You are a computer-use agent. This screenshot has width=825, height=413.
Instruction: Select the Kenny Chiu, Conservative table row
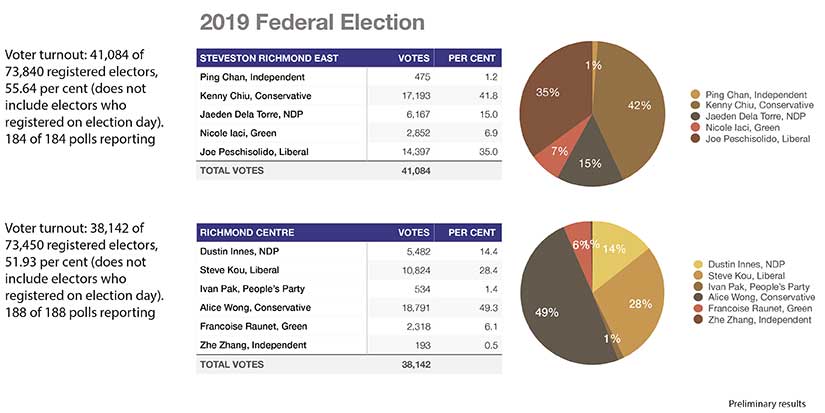(350, 96)
